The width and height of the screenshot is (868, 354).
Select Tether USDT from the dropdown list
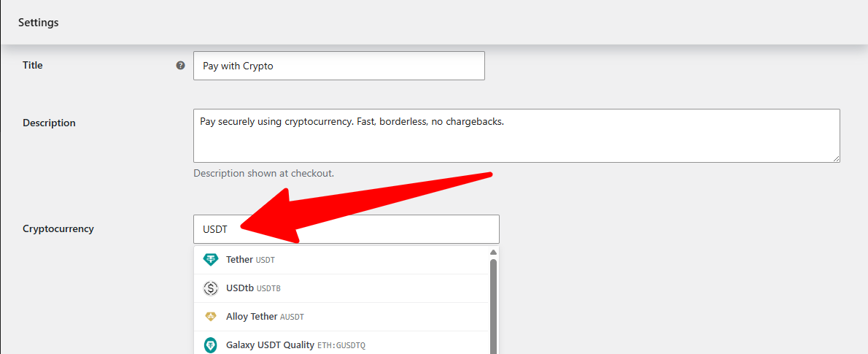(341, 259)
